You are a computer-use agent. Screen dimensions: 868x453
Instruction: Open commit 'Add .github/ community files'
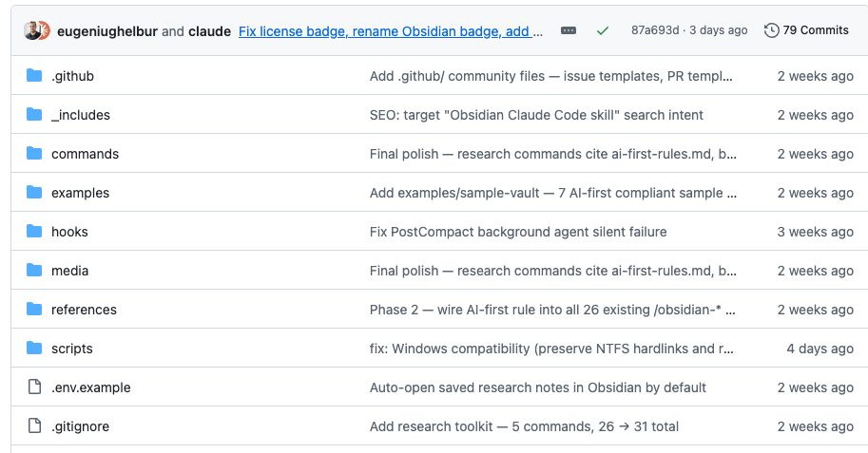550,76
